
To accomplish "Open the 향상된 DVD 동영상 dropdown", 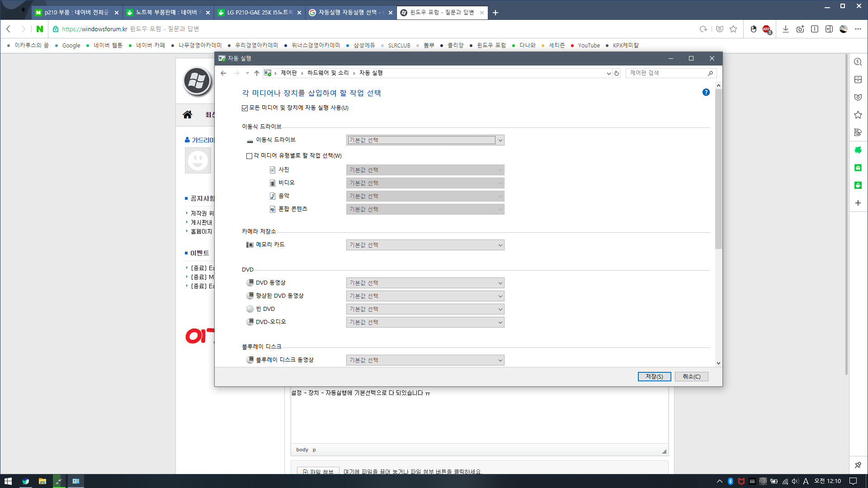I will pos(425,296).
